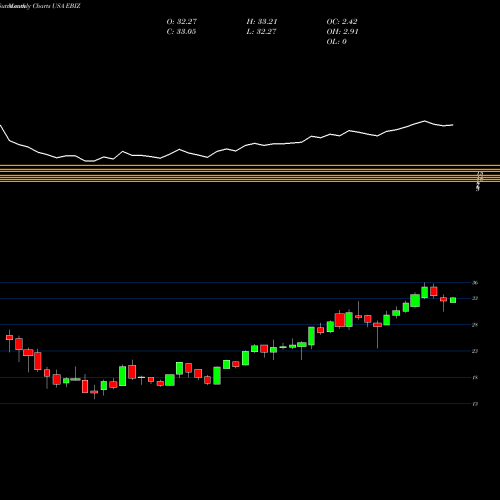
Task: Click the 28 price axis label
Action: pyautogui.click(x=475, y=325)
